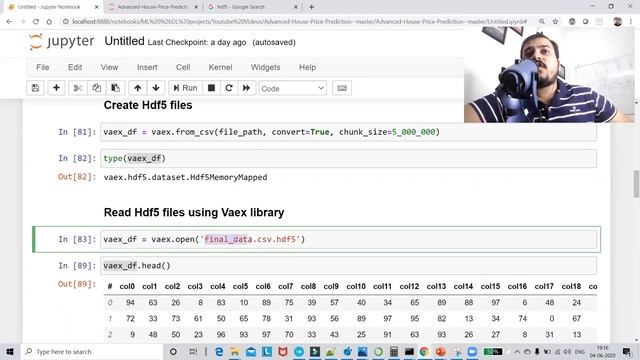Click the col18 column header
640x360 pixels.
pos(571,287)
